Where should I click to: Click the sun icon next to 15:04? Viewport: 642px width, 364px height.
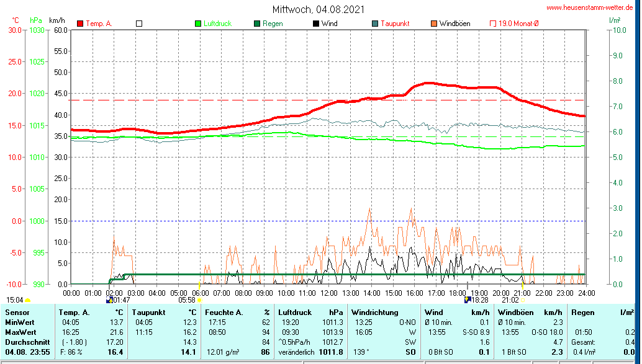coord(28,301)
